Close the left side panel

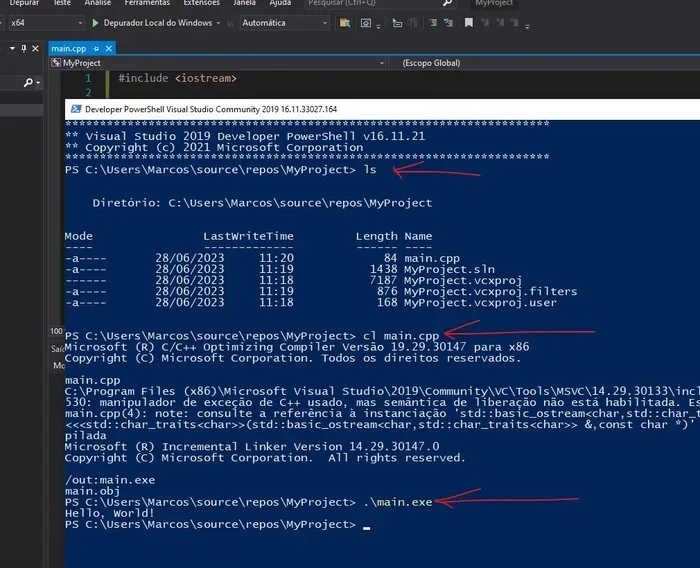[35, 48]
